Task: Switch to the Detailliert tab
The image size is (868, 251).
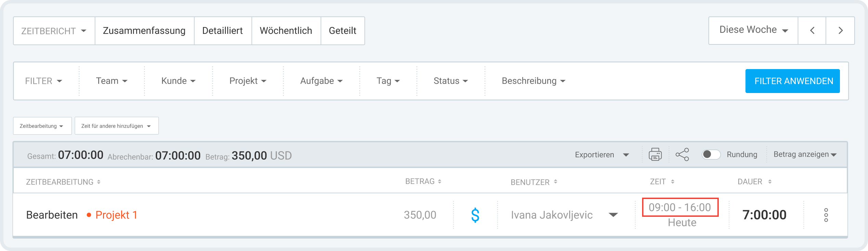Action: pyautogui.click(x=222, y=31)
